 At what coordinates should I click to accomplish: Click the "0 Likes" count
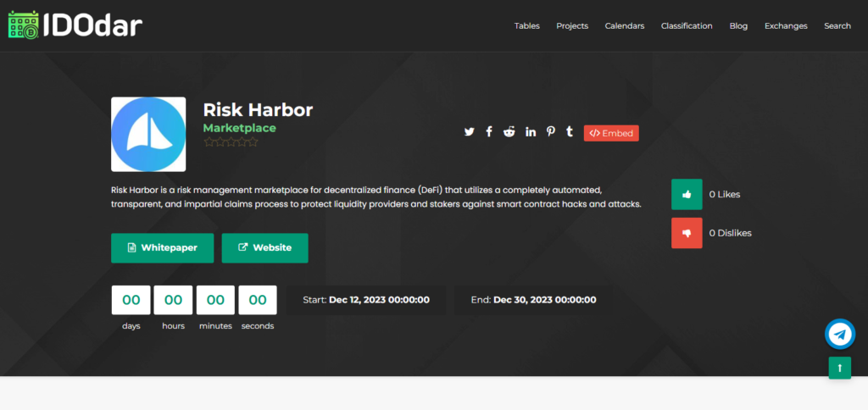coord(725,194)
